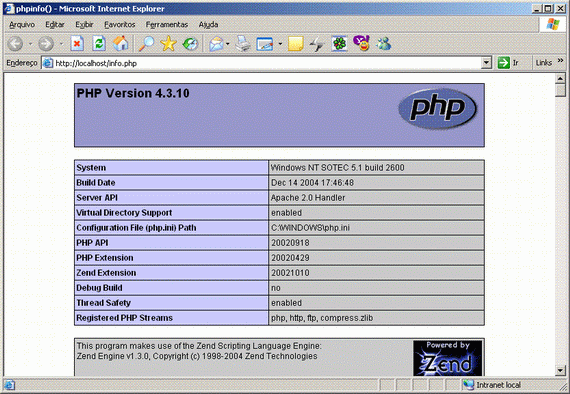Click the green Ir go button
This screenshot has width=570, height=394.
tap(508, 63)
